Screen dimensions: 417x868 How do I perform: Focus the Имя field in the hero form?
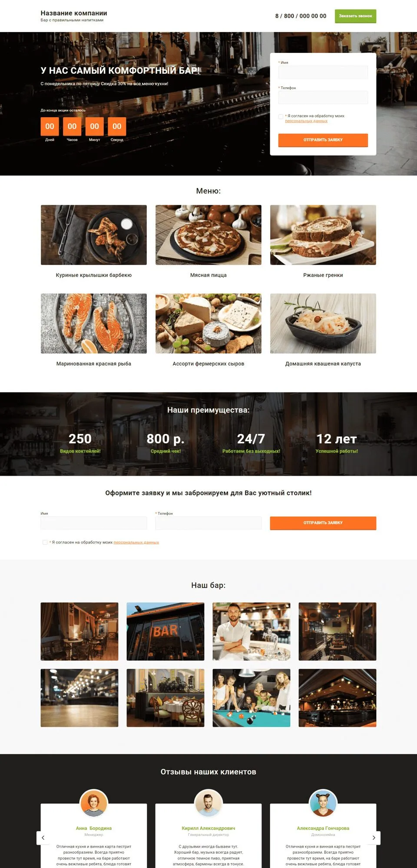pyautogui.click(x=323, y=72)
